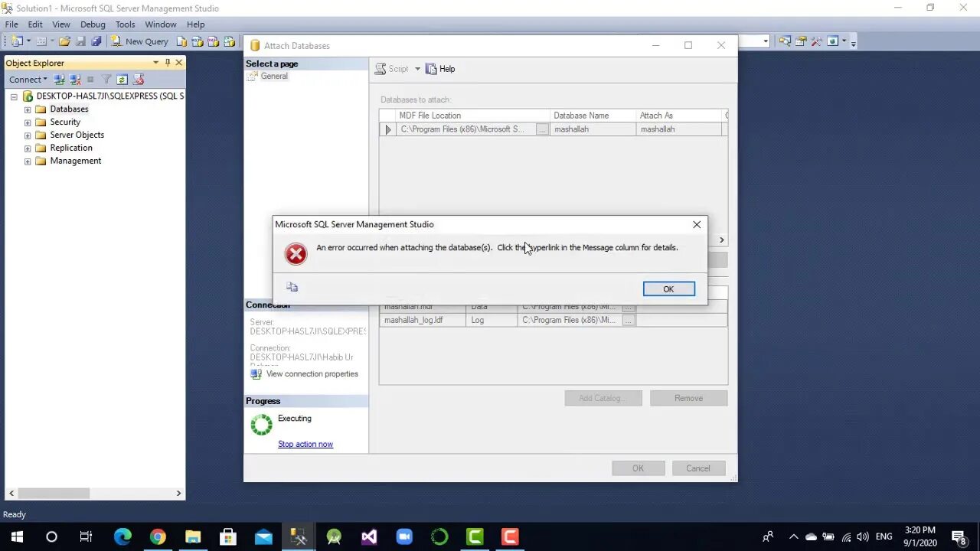Click the MDF file location browse button
The height and width of the screenshot is (551, 980).
(x=542, y=129)
